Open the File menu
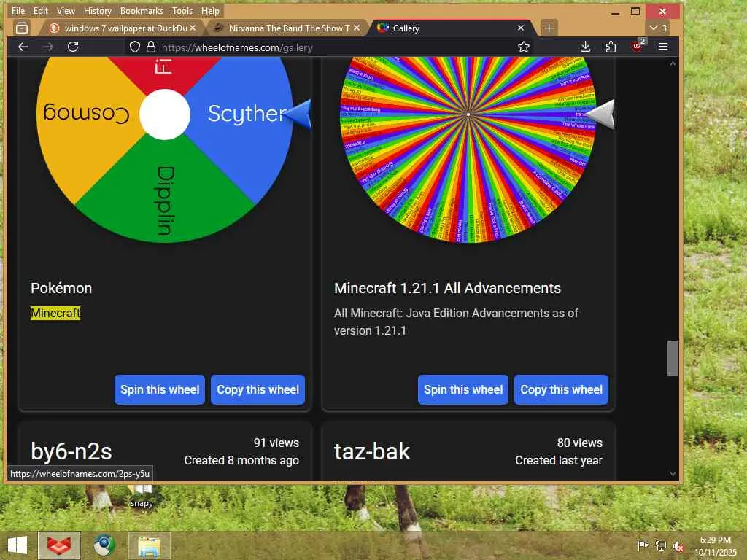The height and width of the screenshot is (560, 747). coord(18,10)
